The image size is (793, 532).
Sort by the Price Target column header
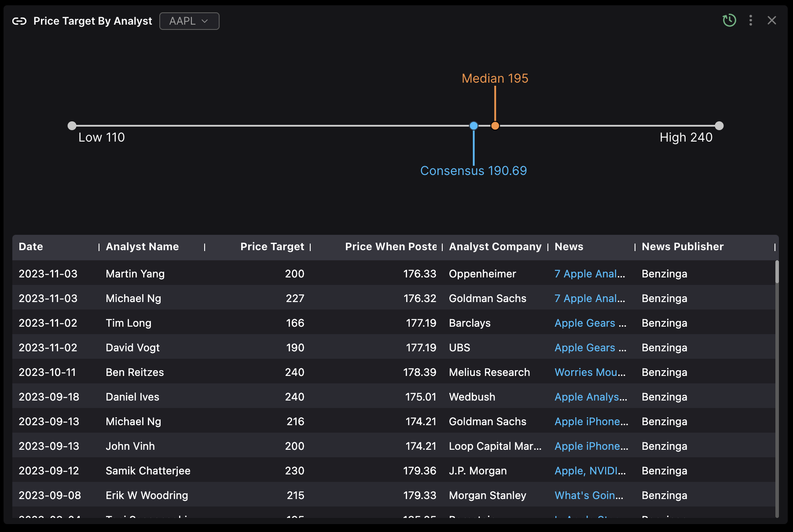272,247
